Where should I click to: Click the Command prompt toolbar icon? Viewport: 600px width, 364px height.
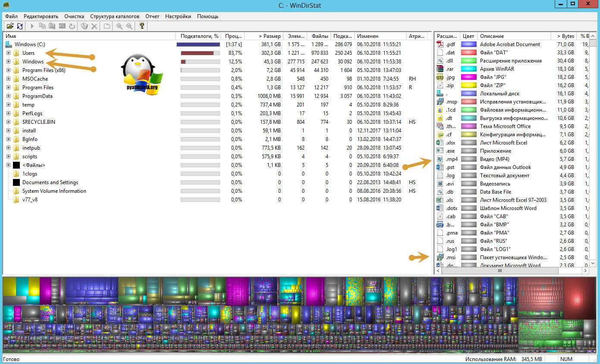pyautogui.click(x=62, y=26)
